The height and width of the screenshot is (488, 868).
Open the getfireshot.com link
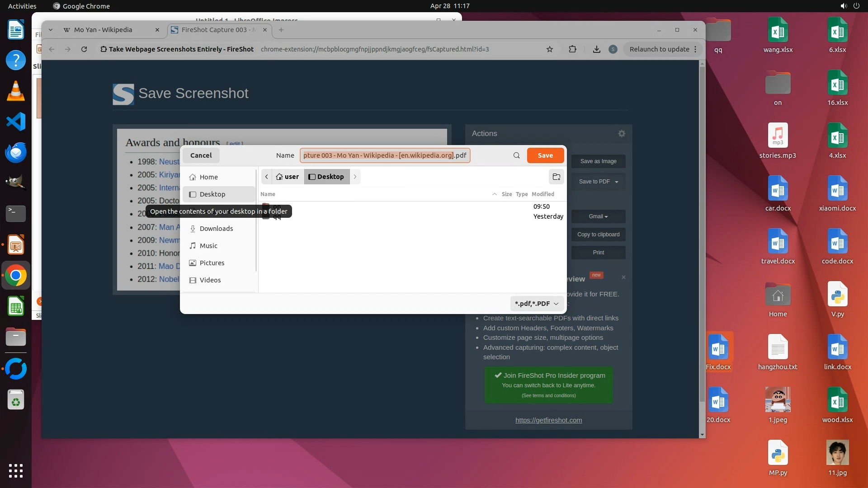coord(548,420)
